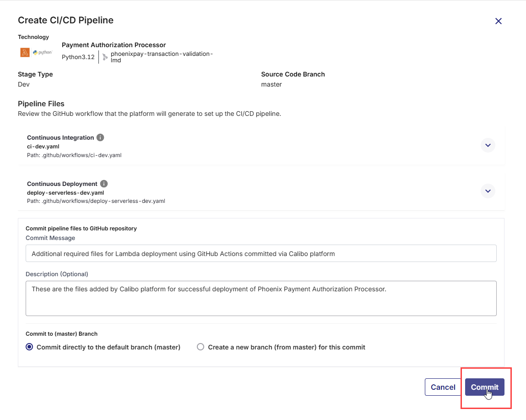Select commit directly to default branch master
526x420 pixels.
tap(29, 347)
